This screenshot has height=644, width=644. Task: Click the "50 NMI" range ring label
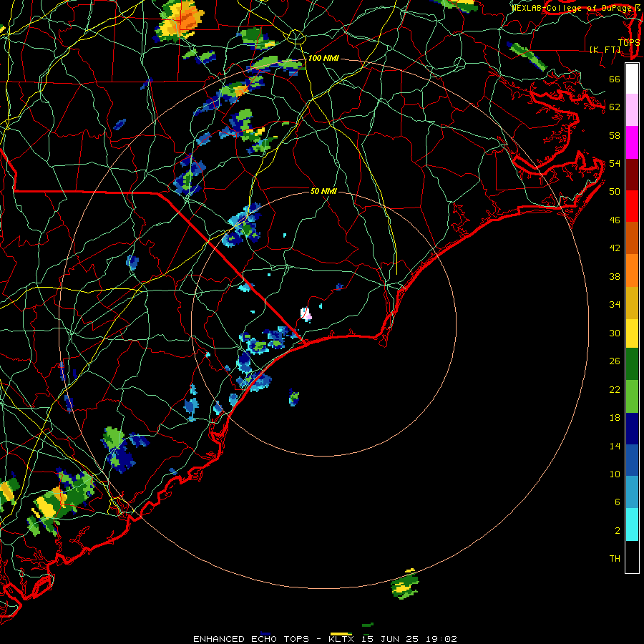(323, 191)
